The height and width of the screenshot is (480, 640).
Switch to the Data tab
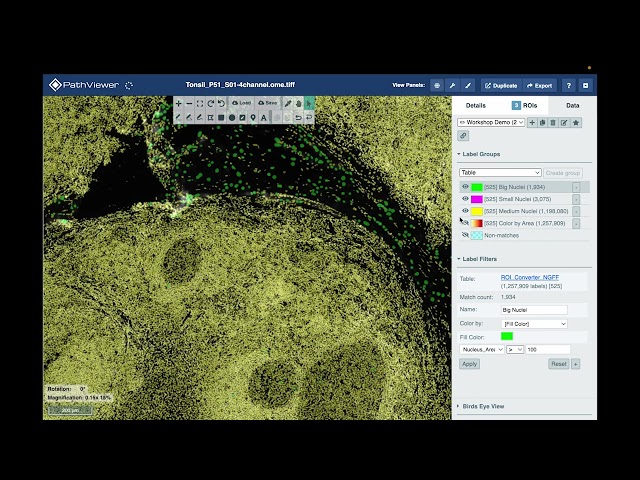click(573, 105)
